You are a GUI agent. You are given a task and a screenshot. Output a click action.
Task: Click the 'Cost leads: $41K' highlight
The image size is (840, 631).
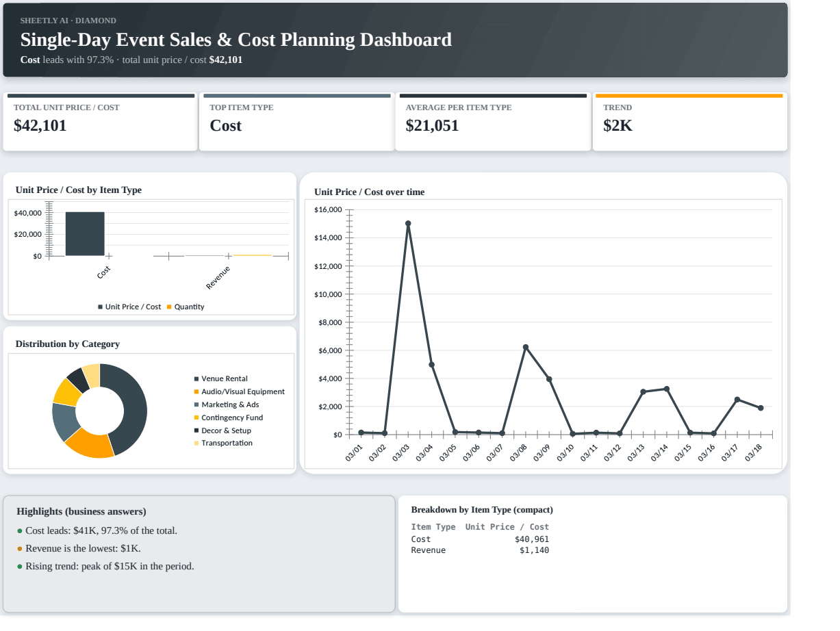(101, 530)
